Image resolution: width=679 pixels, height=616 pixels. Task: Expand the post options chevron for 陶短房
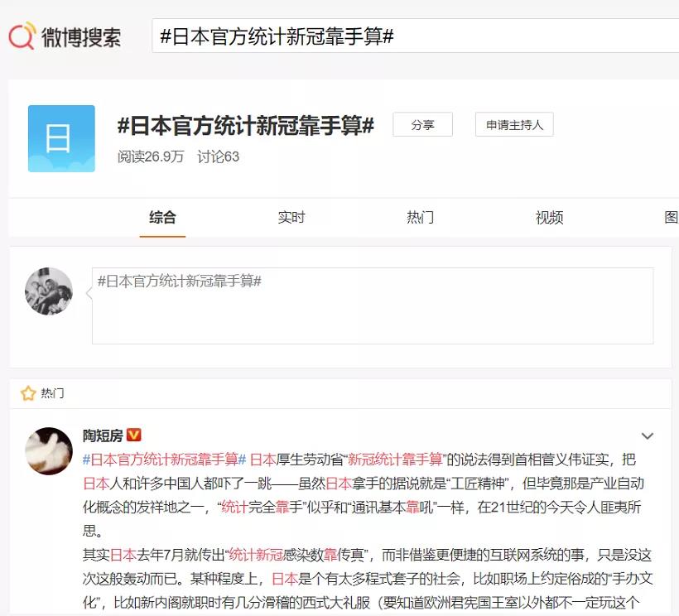[647, 436]
